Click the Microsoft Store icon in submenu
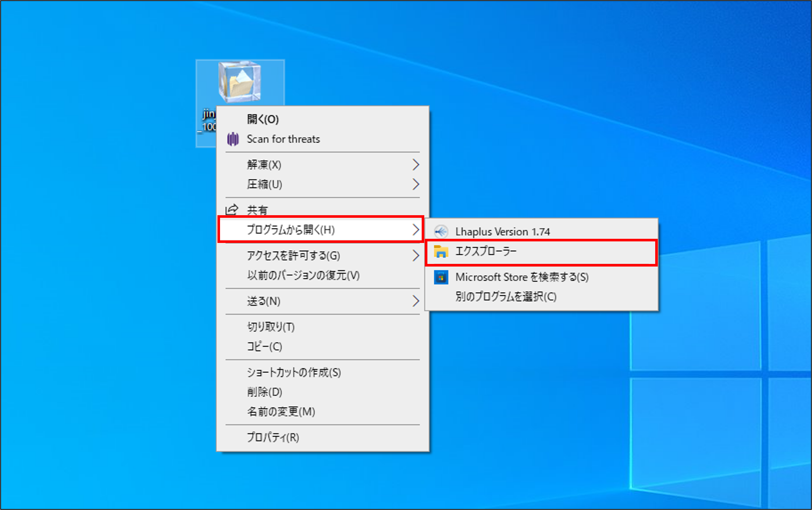This screenshot has height=510, width=812. click(x=441, y=277)
